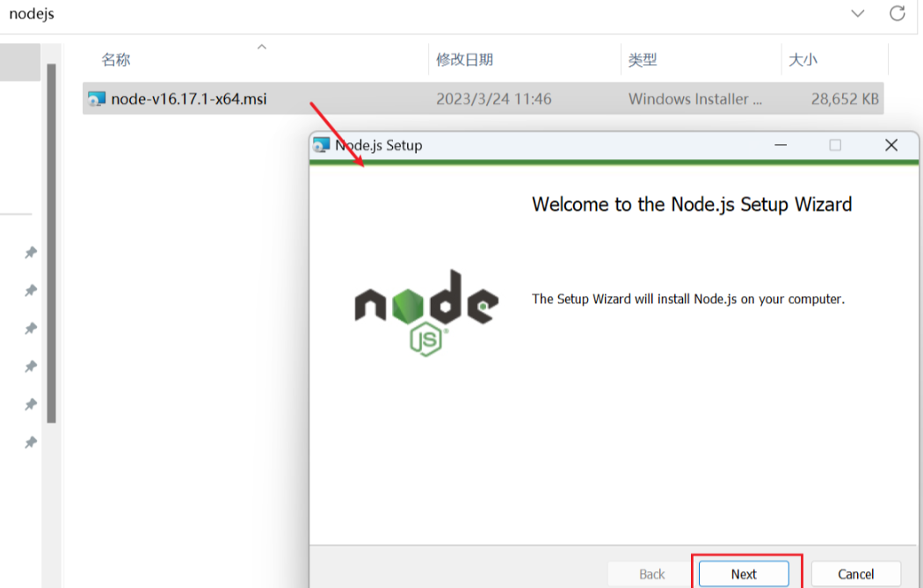The width and height of the screenshot is (923, 588).
Task: Click the Windows Installer type cell
Action: click(695, 99)
